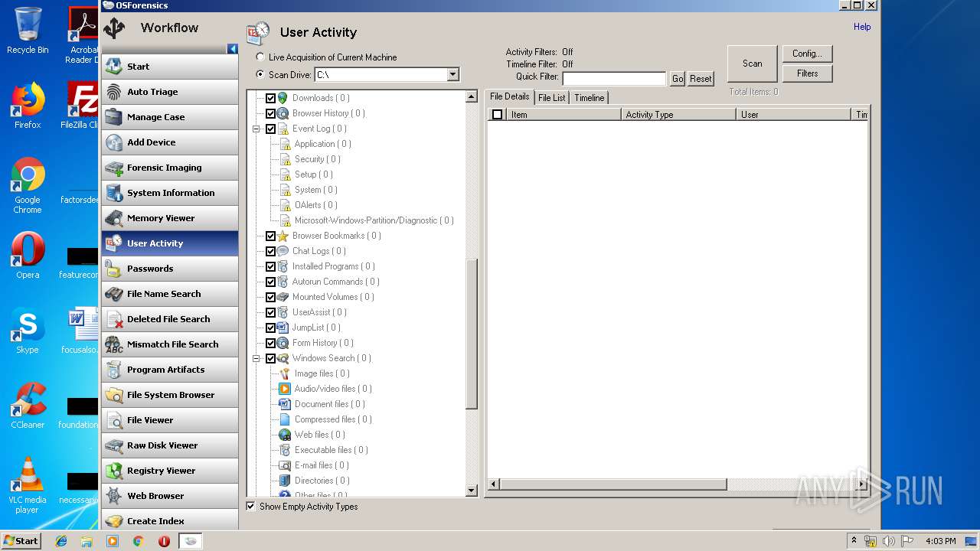Viewport: 980px width, 551px height.
Task: Open Memory Viewer icon
Action: coord(114,218)
